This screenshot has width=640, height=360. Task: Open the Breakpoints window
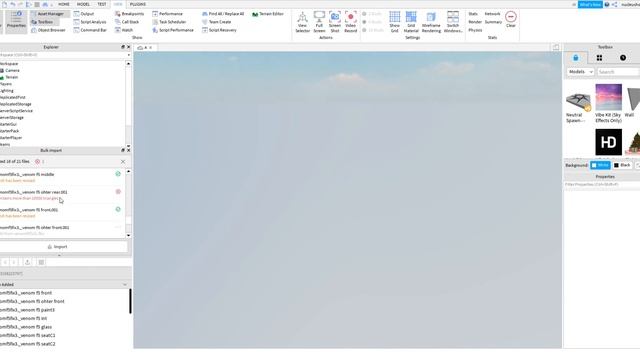129,14
